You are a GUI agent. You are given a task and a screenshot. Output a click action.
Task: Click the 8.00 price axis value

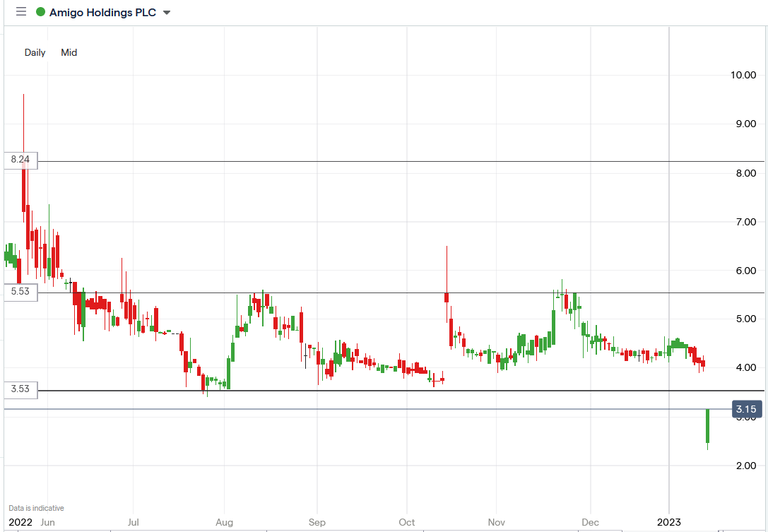coord(746,173)
